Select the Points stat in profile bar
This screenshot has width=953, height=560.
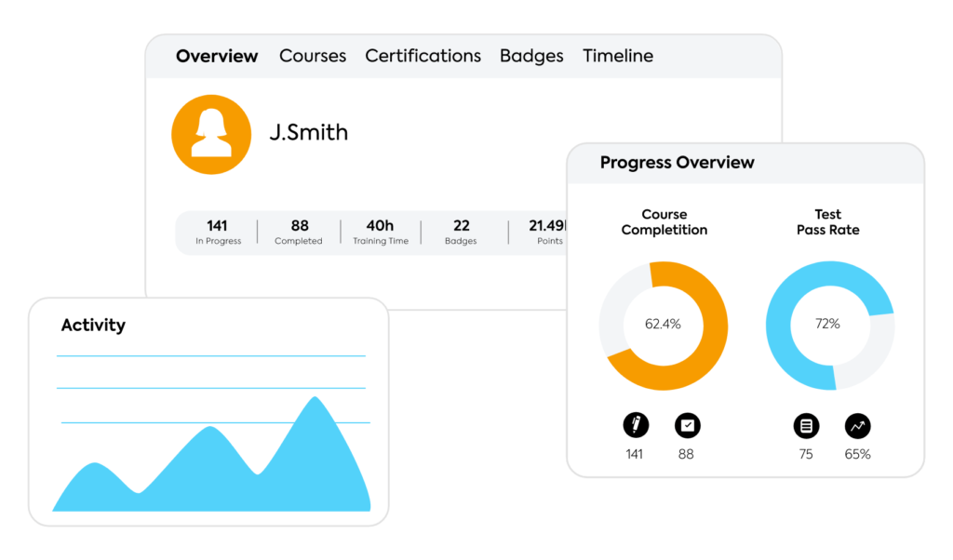click(x=547, y=232)
